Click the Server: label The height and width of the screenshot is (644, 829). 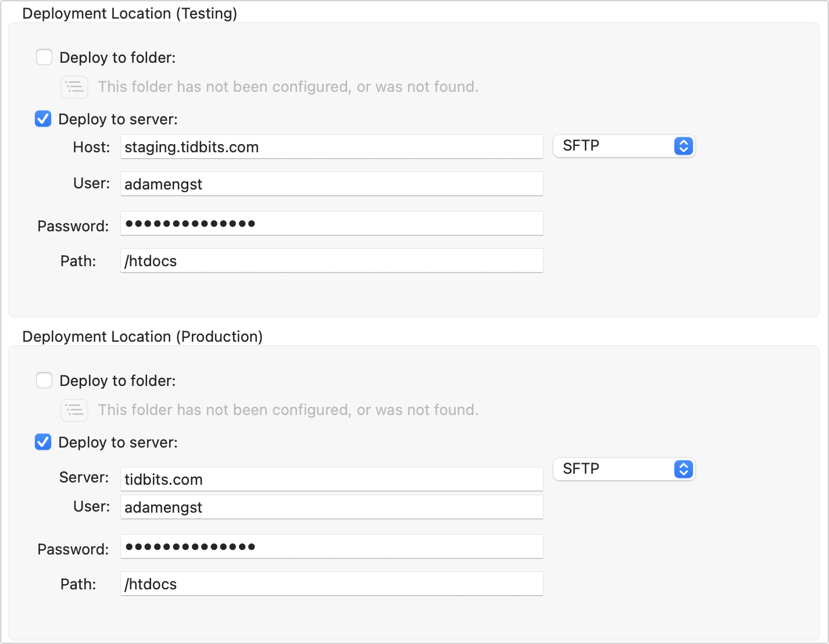coord(84,477)
